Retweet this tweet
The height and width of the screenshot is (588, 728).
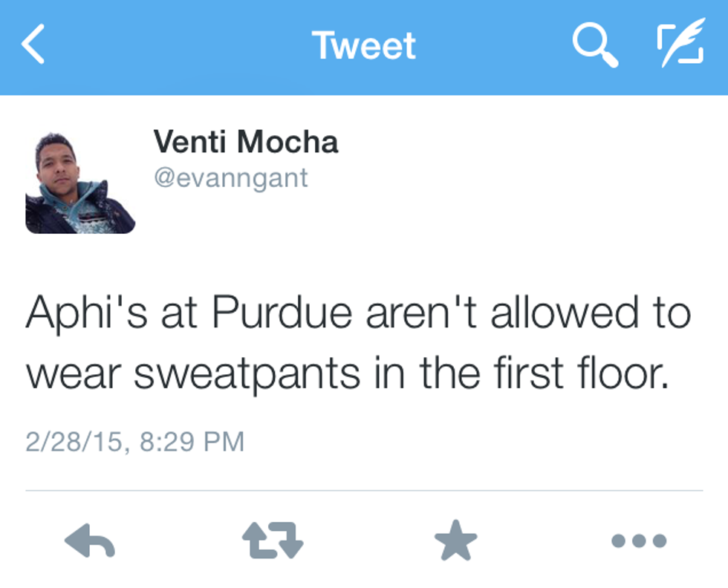click(273, 542)
